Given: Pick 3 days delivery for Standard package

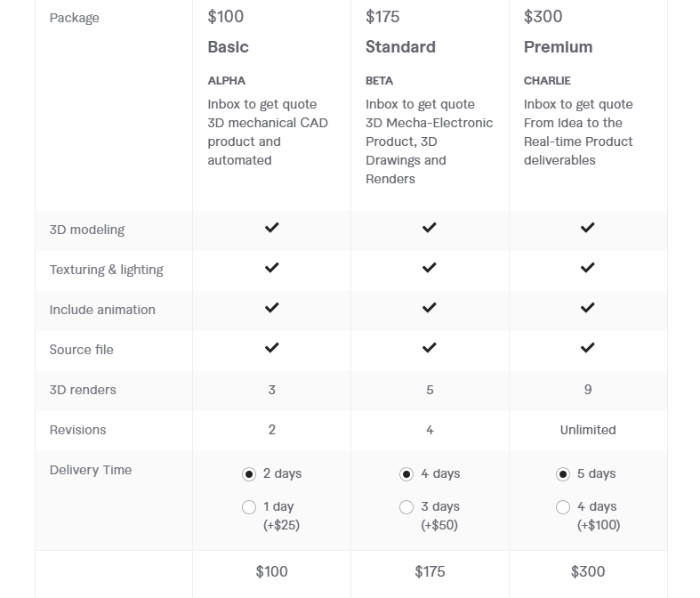Looking at the screenshot, I should pyautogui.click(x=406, y=507).
